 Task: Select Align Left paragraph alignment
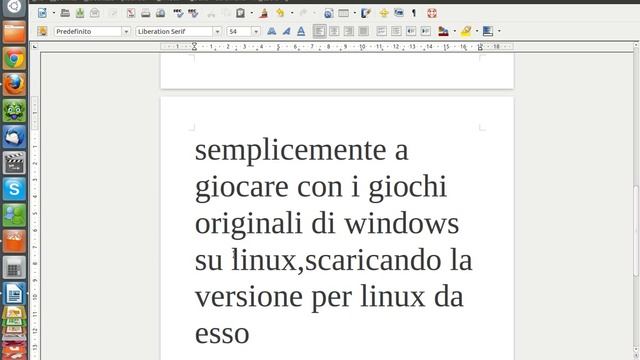click(x=319, y=31)
